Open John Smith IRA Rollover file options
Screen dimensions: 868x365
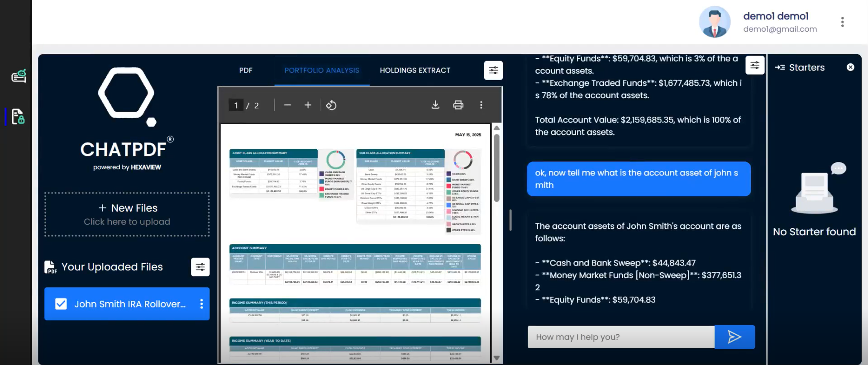coord(201,304)
